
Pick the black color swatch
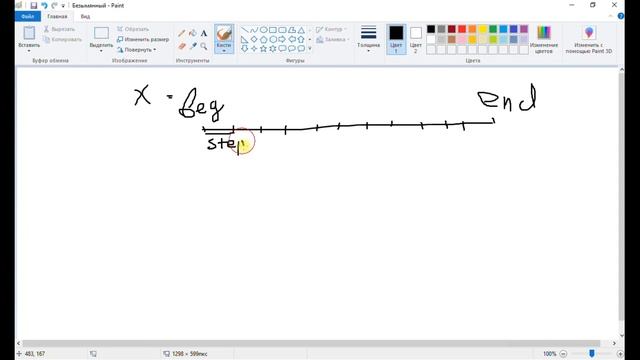pos(431,29)
